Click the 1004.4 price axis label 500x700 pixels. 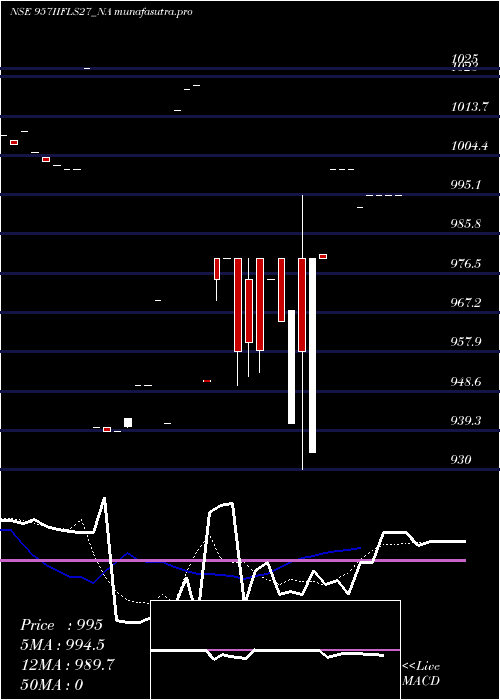tap(470, 146)
